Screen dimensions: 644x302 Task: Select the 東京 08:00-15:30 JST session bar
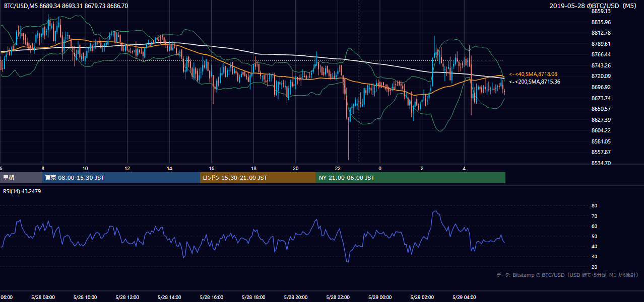coord(121,178)
